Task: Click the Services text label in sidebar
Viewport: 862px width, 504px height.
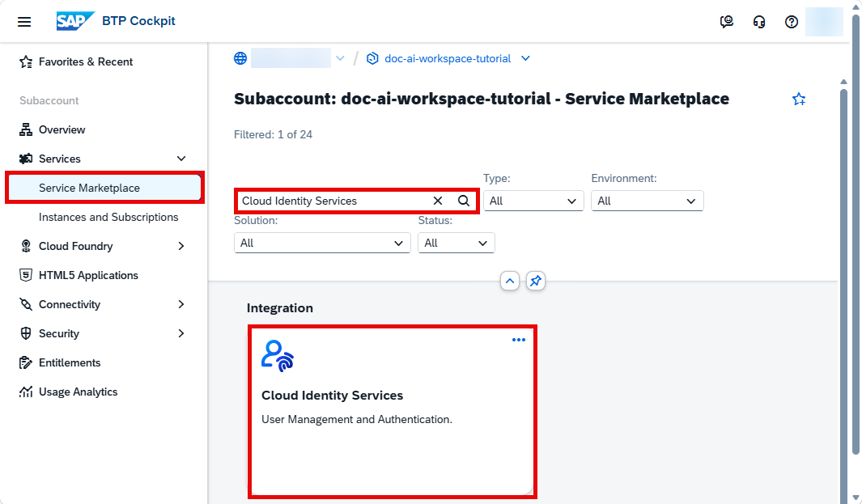Action: pos(59,159)
